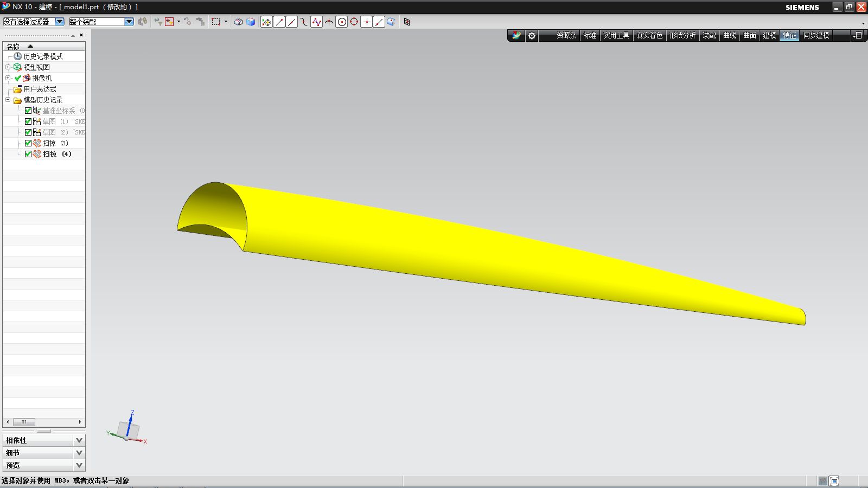The width and height of the screenshot is (868, 488).
Task: Open the 没有选择过滤器 dropdown
Action: (60, 22)
